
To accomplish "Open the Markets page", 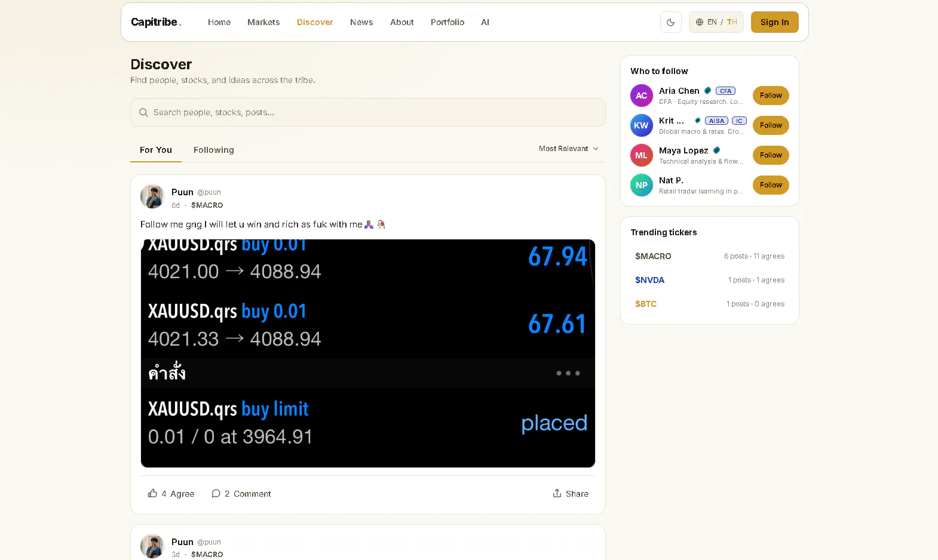I will point(263,22).
